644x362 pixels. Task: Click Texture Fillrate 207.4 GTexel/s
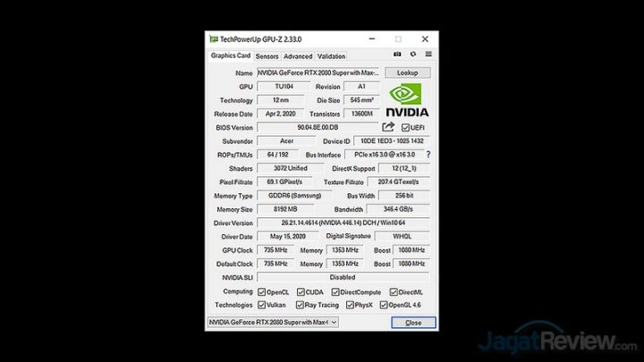click(x=398, y=181)
